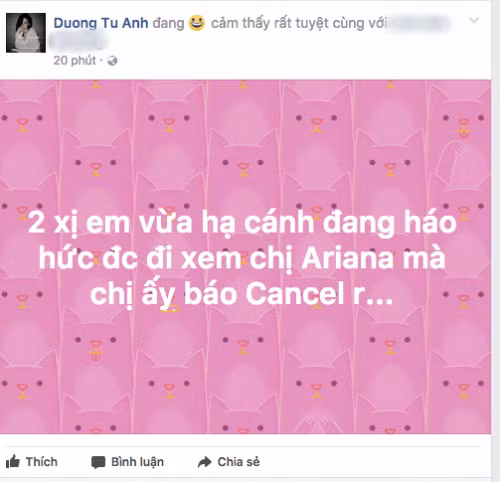Viewport: 500px width, 482px height.
Task: Click the Thích thumbs-up icon
Action: [13, 462]
